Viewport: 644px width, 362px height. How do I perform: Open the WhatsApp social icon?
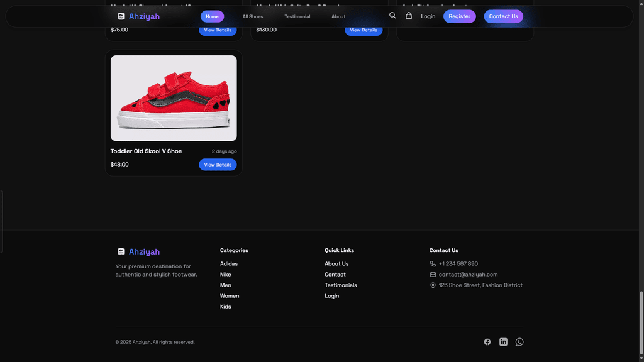click(x=519, y=342)
